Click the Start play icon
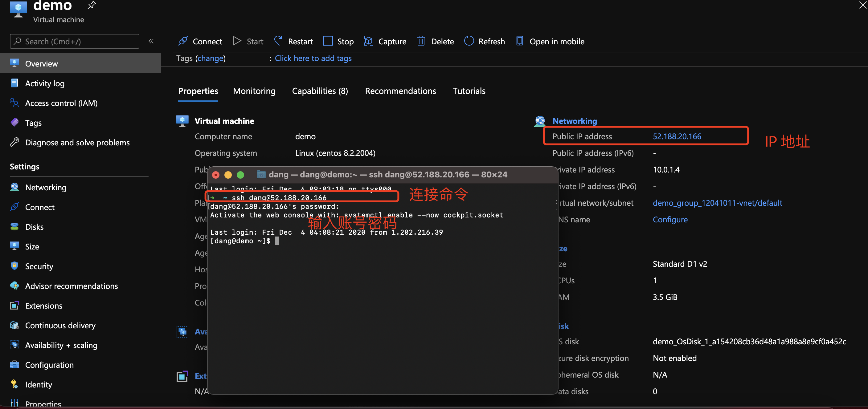Viewport: 868px width, 409px height. tap(237, 41)
